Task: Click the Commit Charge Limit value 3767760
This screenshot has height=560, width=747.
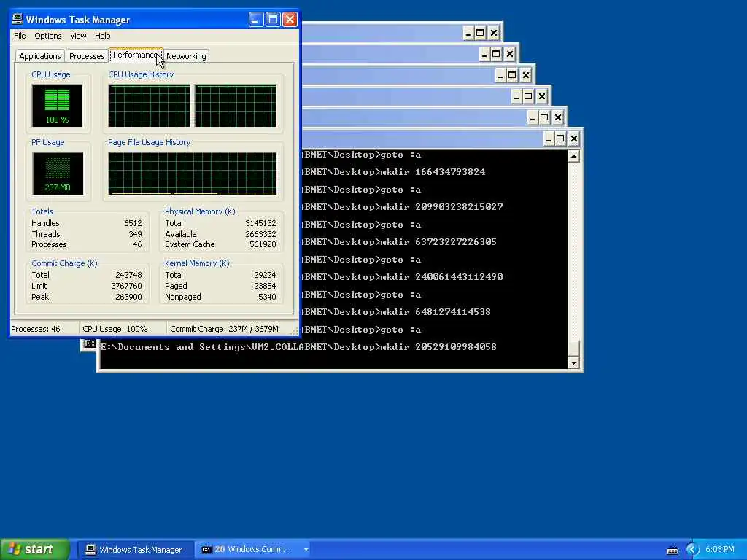Action: click(126, 286)
